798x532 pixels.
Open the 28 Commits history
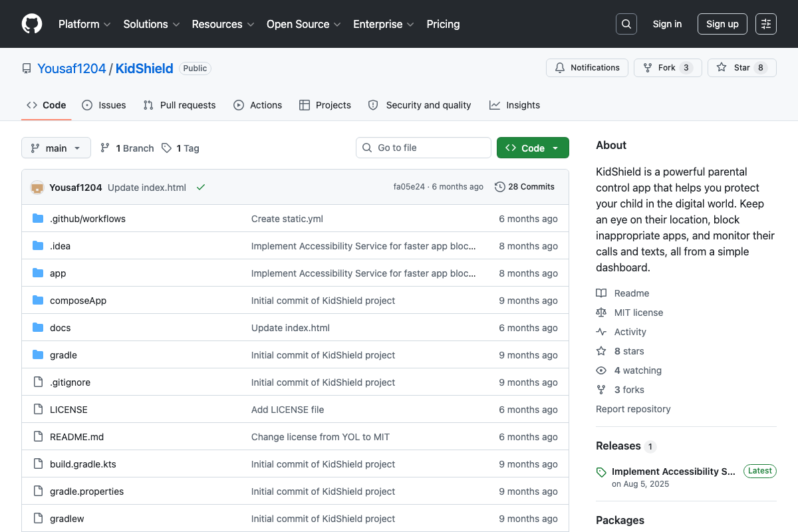(x=525, y=187)
